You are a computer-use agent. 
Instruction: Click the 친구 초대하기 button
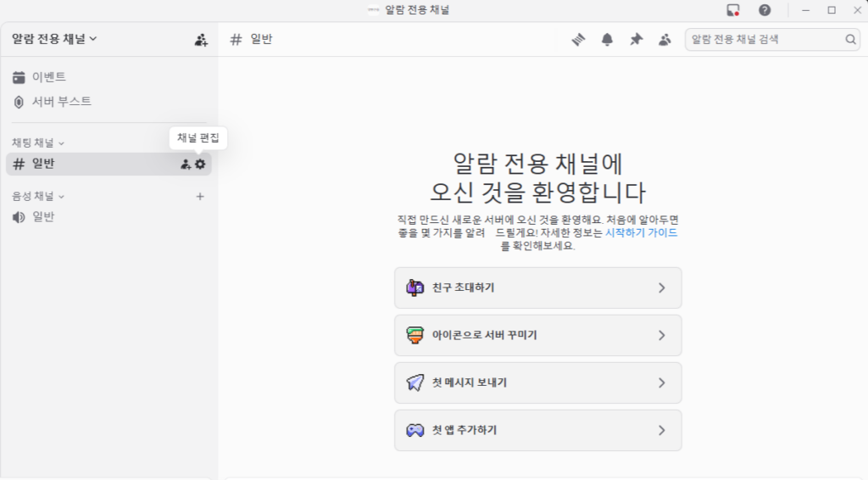click(x=537, y=288)
